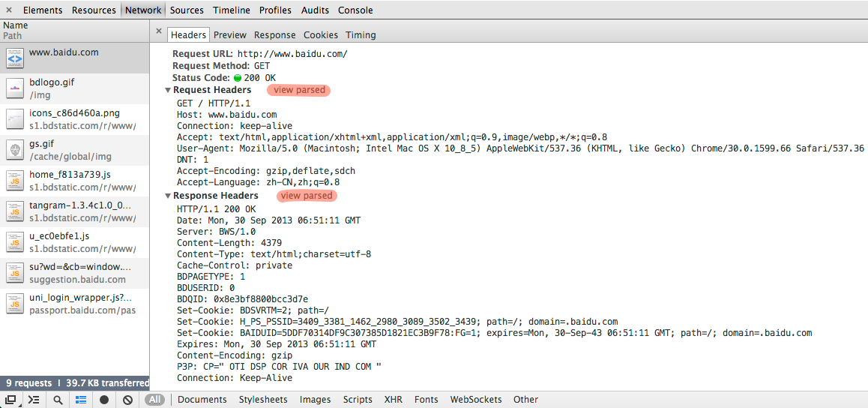This screenshot has height=408, width=868.
Task: Filter requests by Scripts
Action: (358, 399)
